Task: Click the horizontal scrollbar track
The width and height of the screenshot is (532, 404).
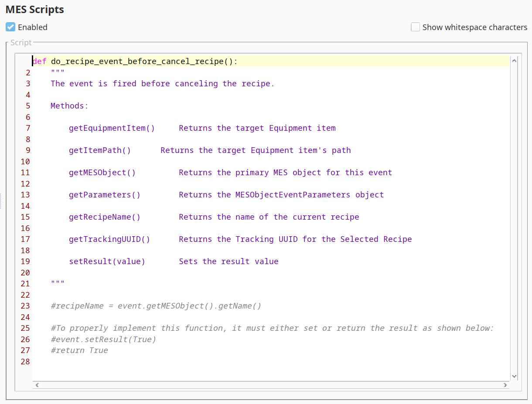Action: coord(270,385)
